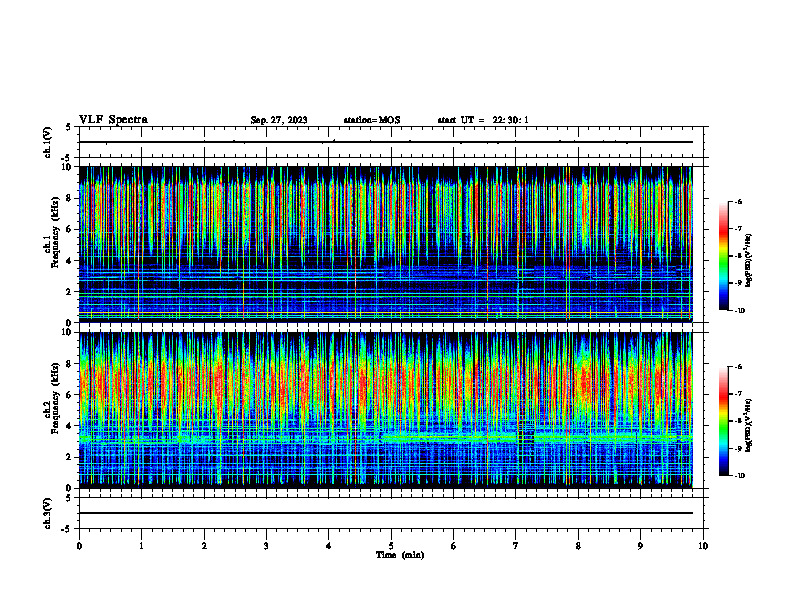792x612 pixels.
Task: Click the ch.2 color bar log(PSD) label
Action: [x=749, y=426]
